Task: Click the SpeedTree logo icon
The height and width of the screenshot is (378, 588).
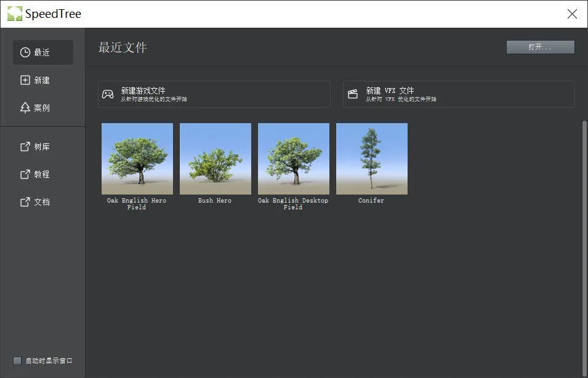Action: (15, 14)
